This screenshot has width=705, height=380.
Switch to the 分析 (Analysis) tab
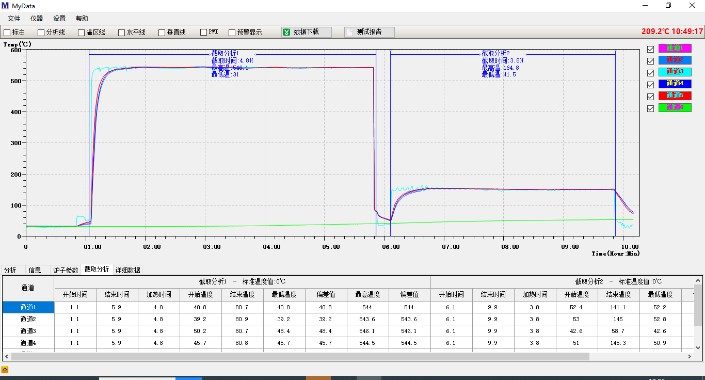click(10, 270)
